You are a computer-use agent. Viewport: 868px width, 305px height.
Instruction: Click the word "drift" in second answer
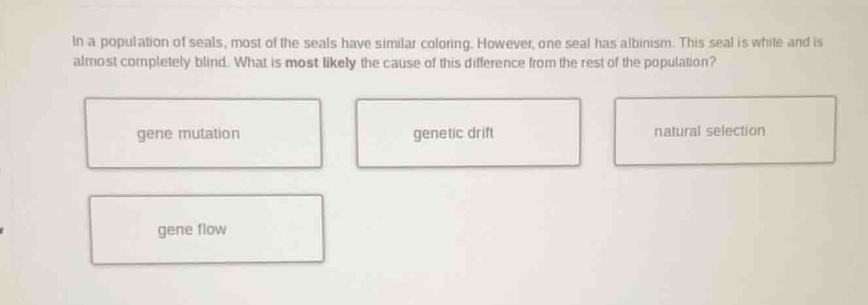click(481, 134)
